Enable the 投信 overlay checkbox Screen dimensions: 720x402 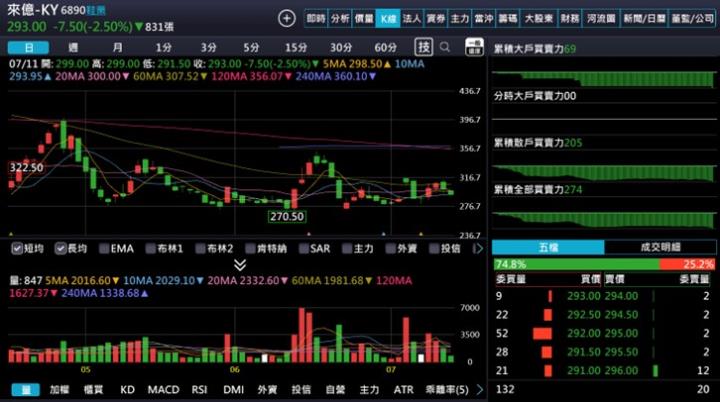433,249
